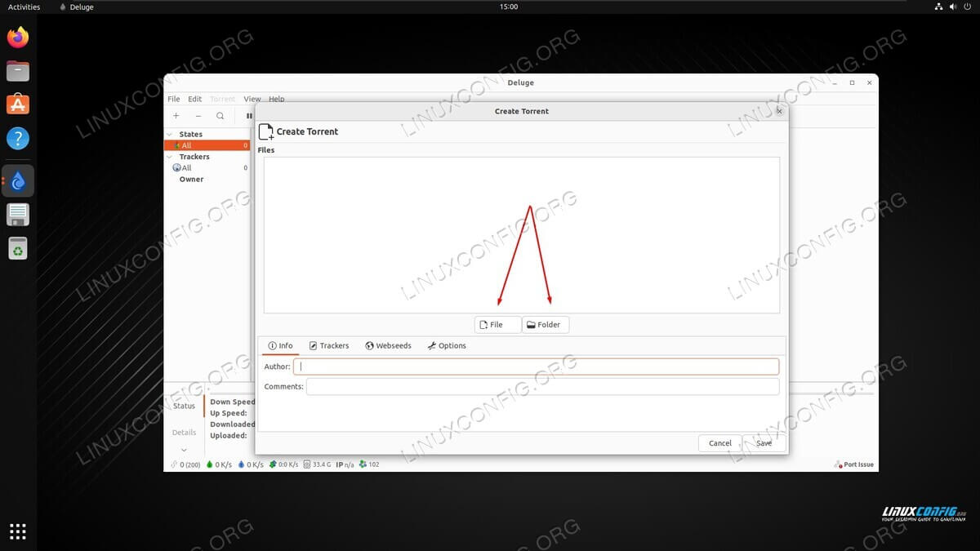Cancel the Create Torrent dialog
Viewport: 980px width, 551px height.
pyautogui.click(x=720, y=443)
